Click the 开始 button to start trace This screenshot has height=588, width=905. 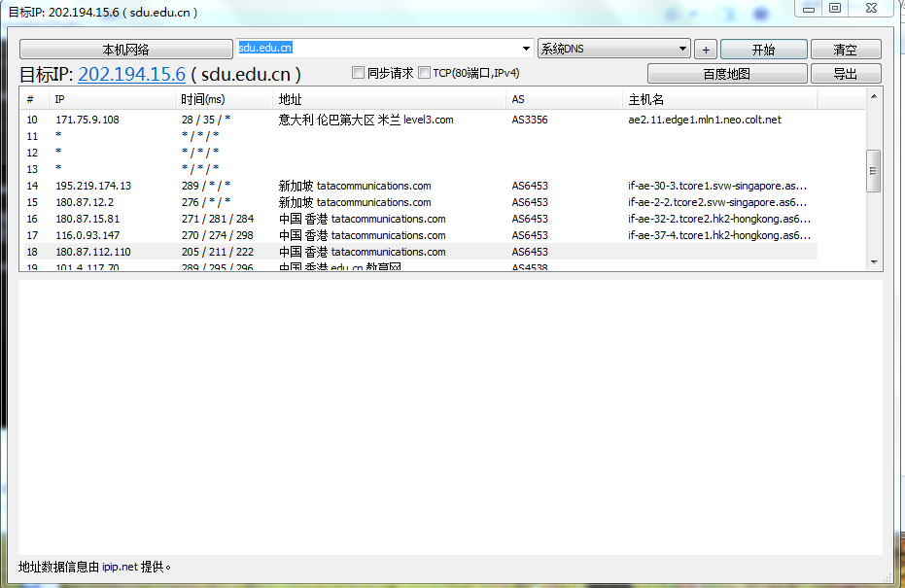point(763,50)
